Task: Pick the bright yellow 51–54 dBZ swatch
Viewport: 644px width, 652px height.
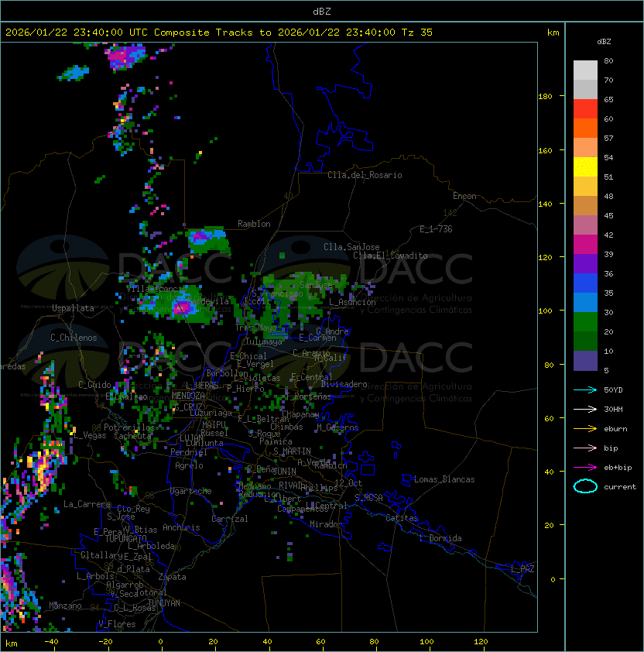Action: [585, 166]
